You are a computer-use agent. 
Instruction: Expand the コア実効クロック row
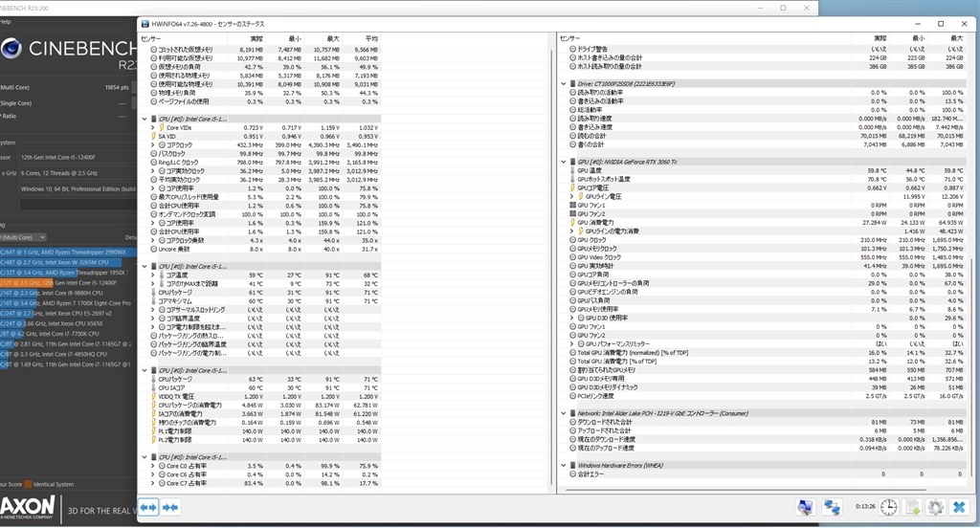(x=153, y=171)
